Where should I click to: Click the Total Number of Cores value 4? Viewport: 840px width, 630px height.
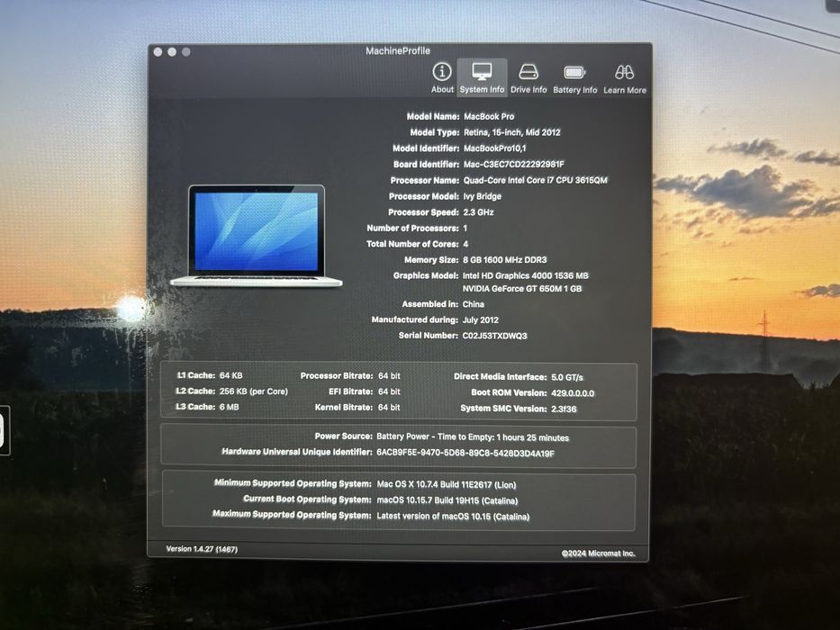click(x=465, y=244)
